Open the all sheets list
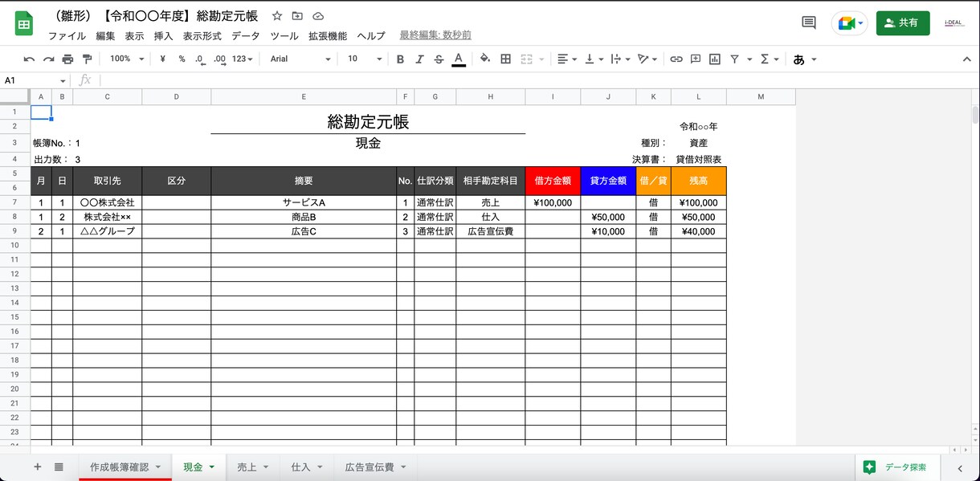Viewport: 980px width, 481px height. pos(59,467)
